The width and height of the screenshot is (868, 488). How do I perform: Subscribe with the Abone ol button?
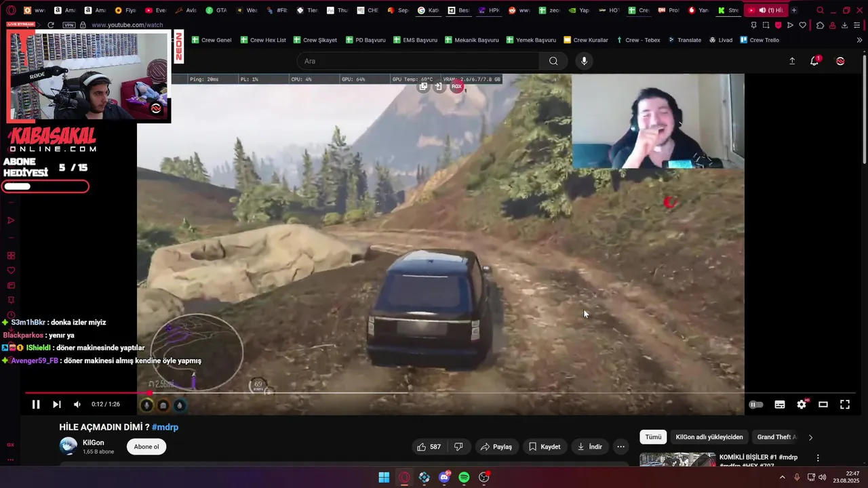point(146,447)
